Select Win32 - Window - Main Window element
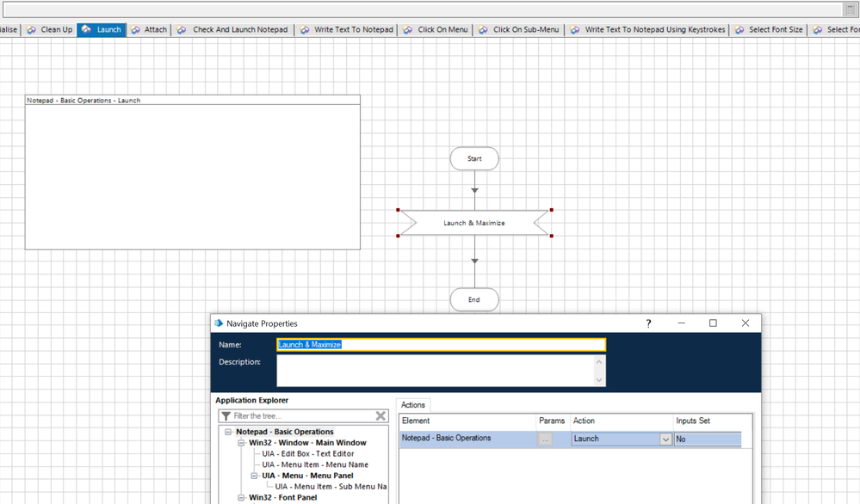Image resolution: width=860 pixels, height=504 pixels. (307, 443)
